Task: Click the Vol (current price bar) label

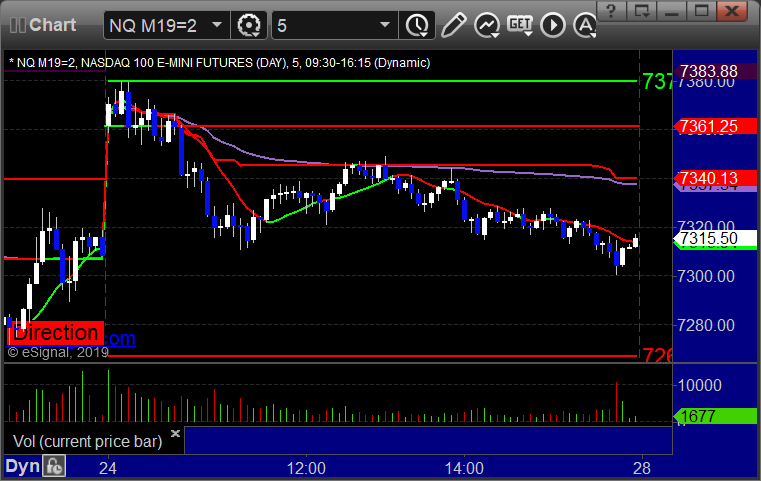Action: click(87, 441)
